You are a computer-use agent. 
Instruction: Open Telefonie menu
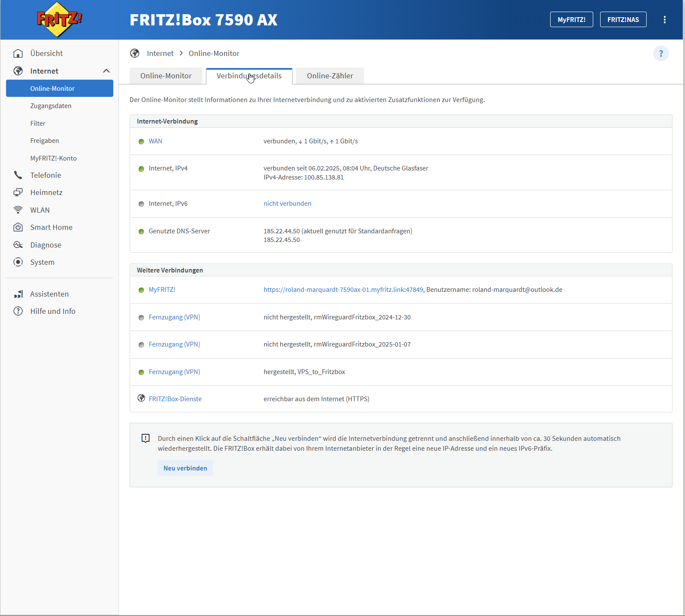(x=46, y=175)
